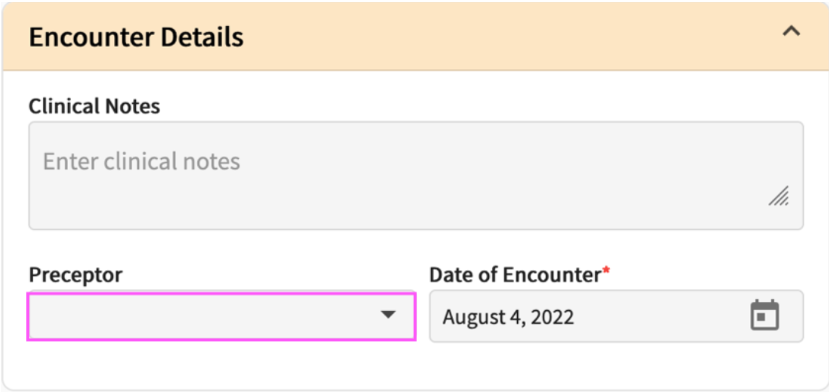This screenshot has height=392, width=832.
Task: Focus the empty highlighted Preceptor selector
Action: [221, 316]
